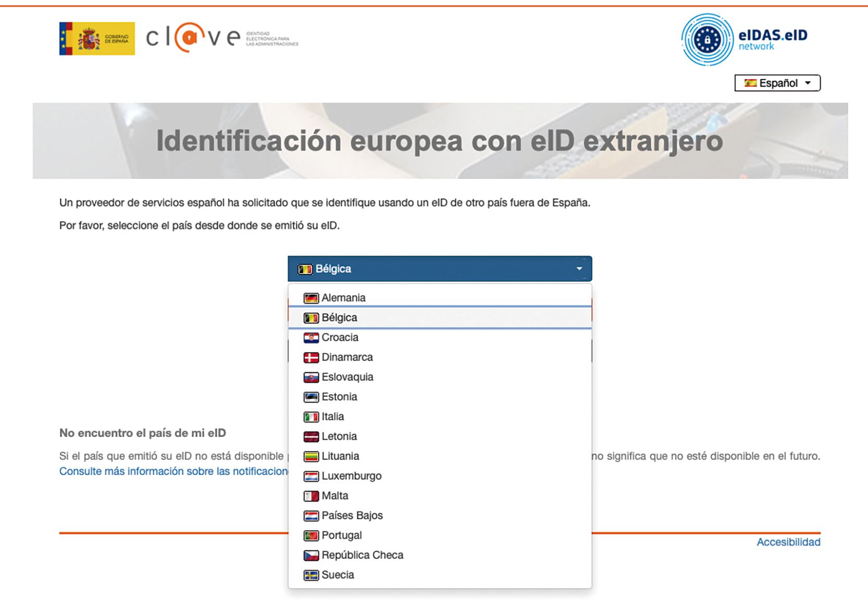Image resolution: width=868 pixels, height=615 pixels.
Task: Select Lituania option
Action: click(x=440, y=456)
